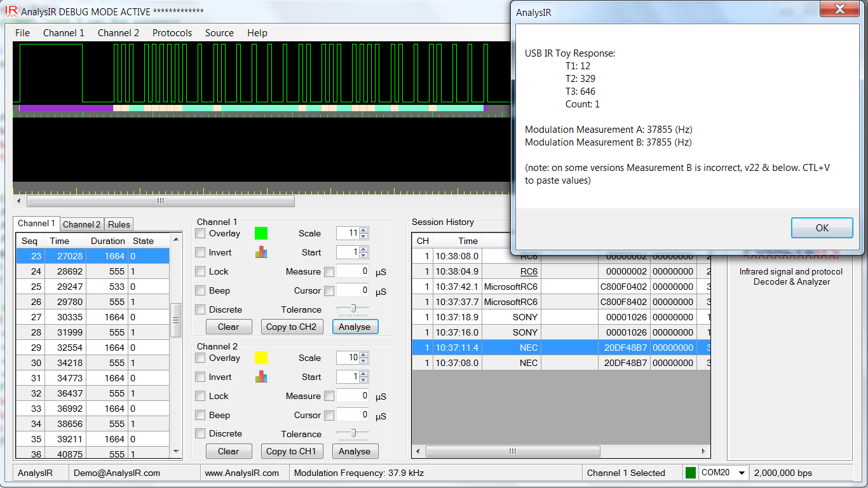Toggle the Channel 1 Invert checkbox
868x488 pixels.
point(200,252)
